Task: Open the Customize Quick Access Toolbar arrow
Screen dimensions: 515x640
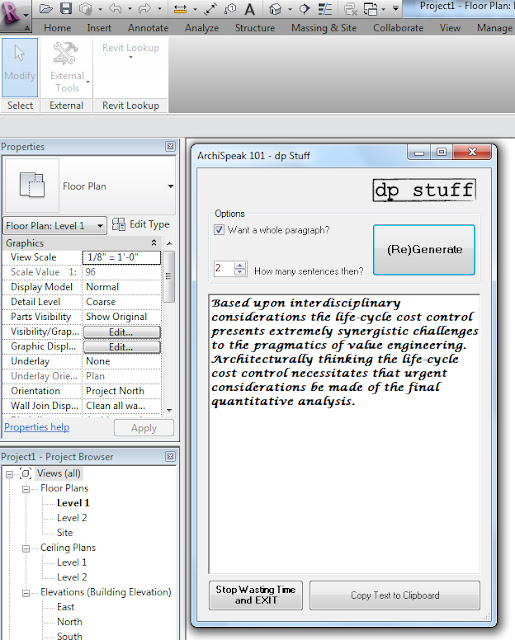Action: coord(395,9)
